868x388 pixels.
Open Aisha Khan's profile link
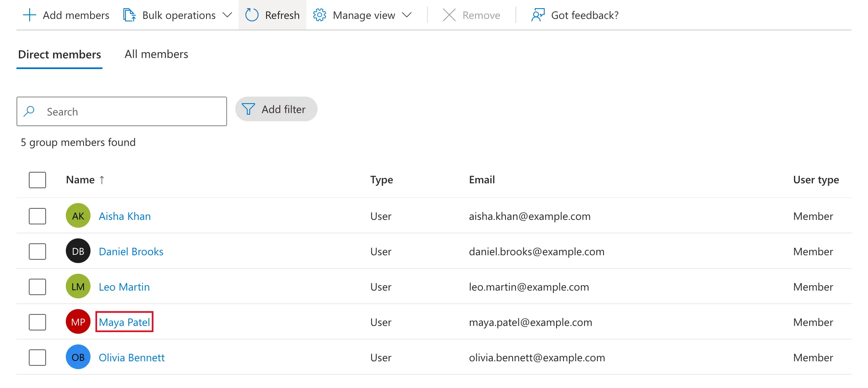125,216
